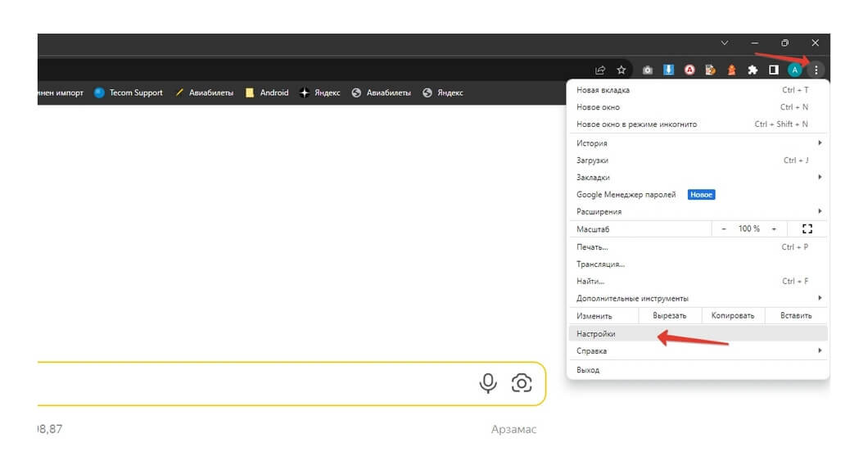868x470 pixels.
Task: Click the orange figure extension icon
Action: pyautogui.click(x=731, y=70)
